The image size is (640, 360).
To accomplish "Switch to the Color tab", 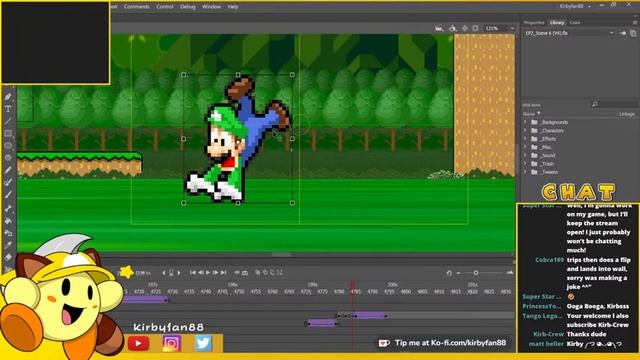I will 575,22.
